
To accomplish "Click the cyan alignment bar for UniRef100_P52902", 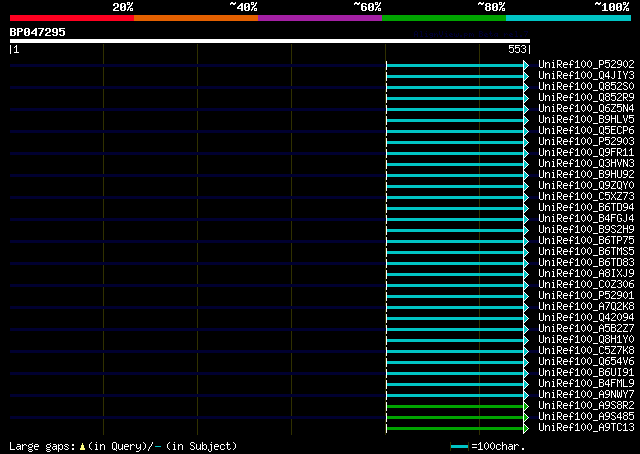I will pos(455,65).
